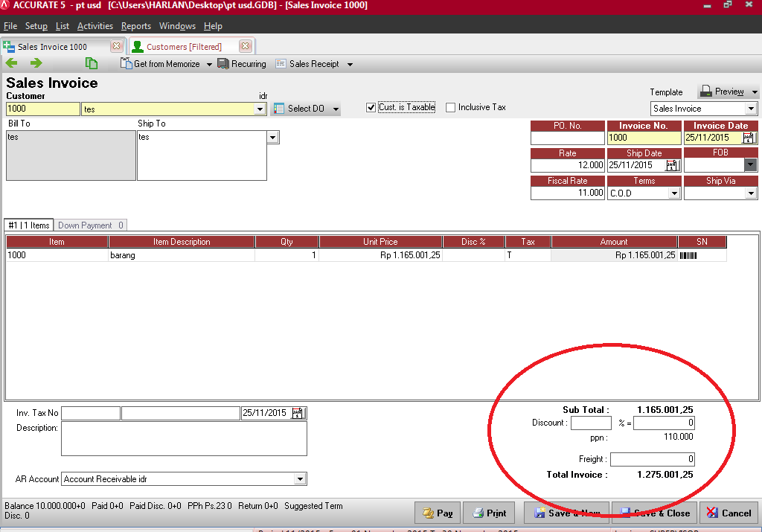Viewport: 762px width, 532px height.
Task: Switch to the Down Payment tab
Action: pyautogui.click(x=89, y=225)
